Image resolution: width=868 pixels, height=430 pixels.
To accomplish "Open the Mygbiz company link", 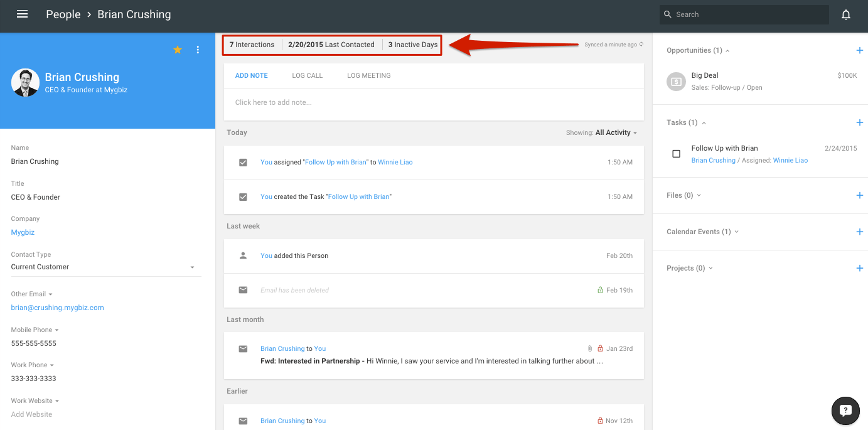I will tap(23, 232).
